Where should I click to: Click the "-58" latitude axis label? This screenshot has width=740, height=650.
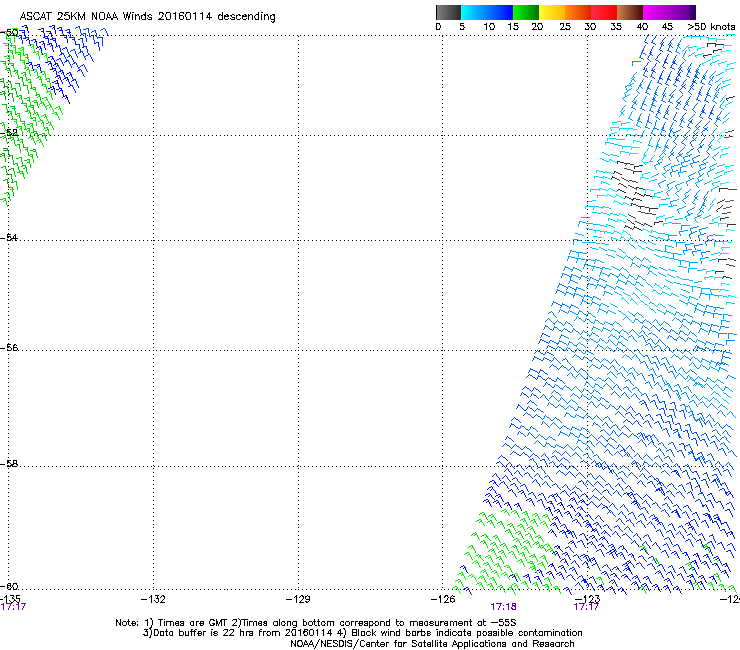pos(9,464)
